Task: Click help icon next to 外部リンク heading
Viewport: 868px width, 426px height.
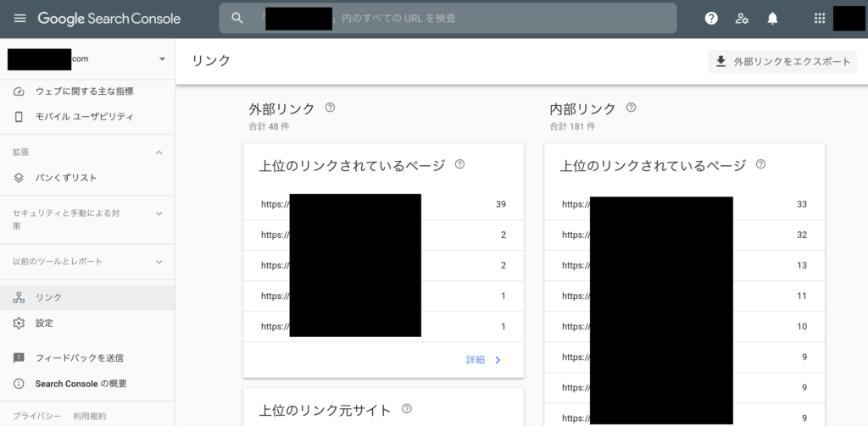Action: coord(330,108)
